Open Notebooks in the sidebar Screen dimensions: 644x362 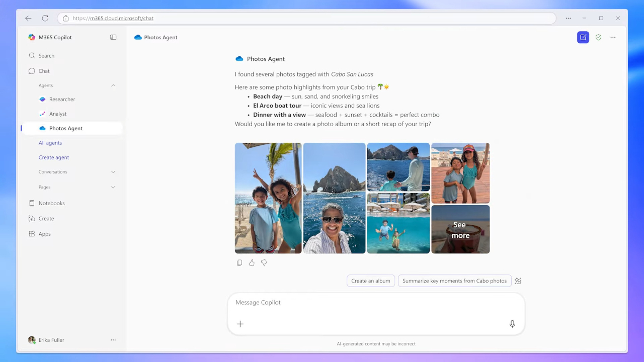51,203
